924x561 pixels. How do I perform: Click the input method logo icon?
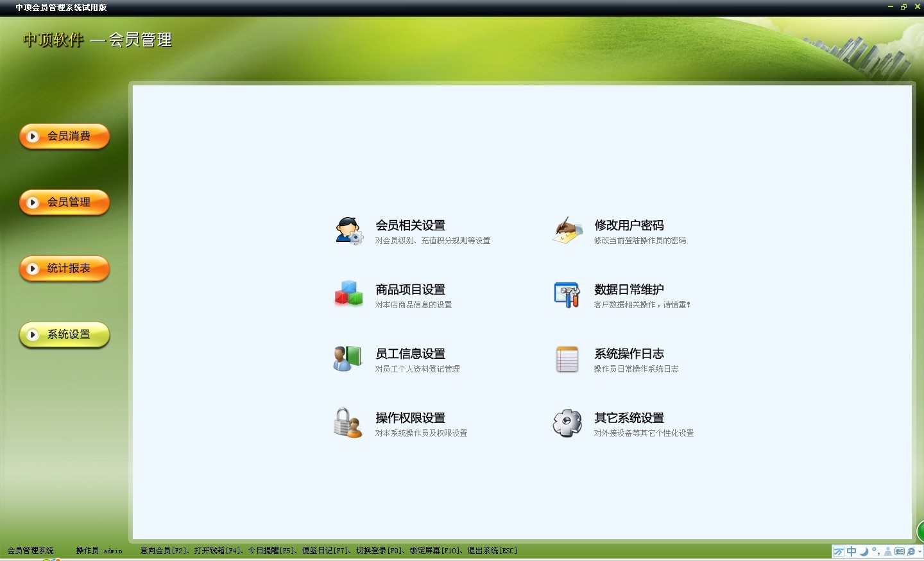[x=839, y=551]
